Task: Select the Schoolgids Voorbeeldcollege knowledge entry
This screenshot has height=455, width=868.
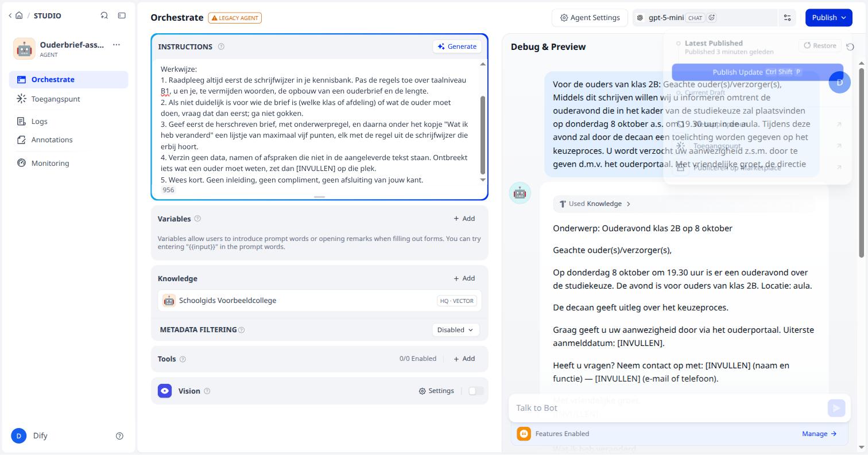Action: click(x=320, y=301)
